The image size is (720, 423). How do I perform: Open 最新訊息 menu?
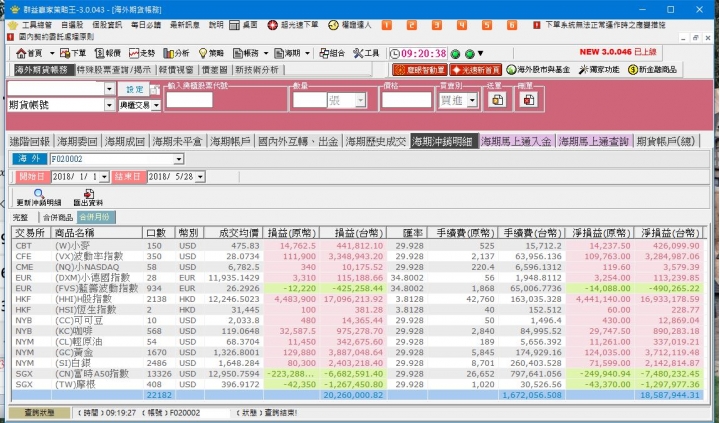click(x=185, y=25)
